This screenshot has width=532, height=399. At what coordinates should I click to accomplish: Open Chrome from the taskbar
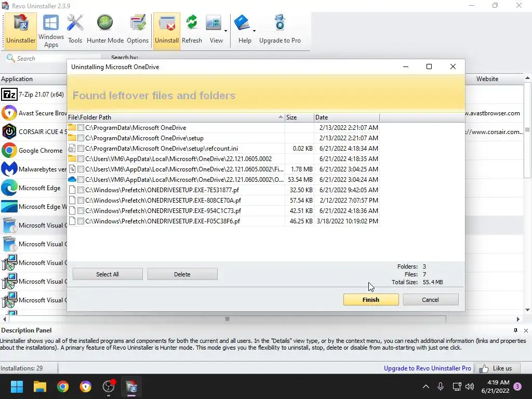62,387
